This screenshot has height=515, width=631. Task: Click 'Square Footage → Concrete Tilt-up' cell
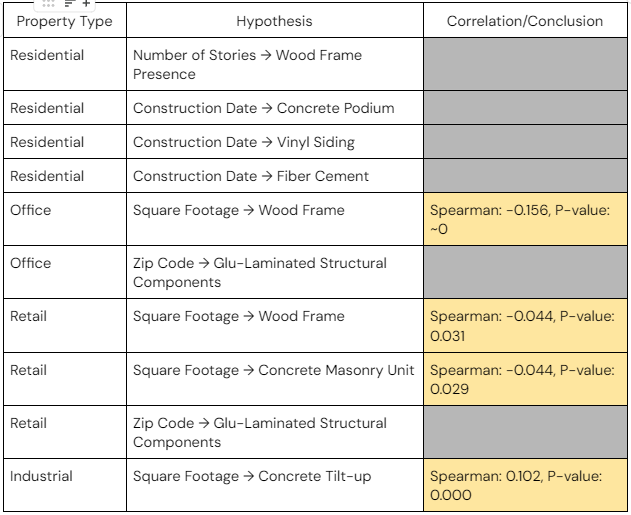pos(274,476)
